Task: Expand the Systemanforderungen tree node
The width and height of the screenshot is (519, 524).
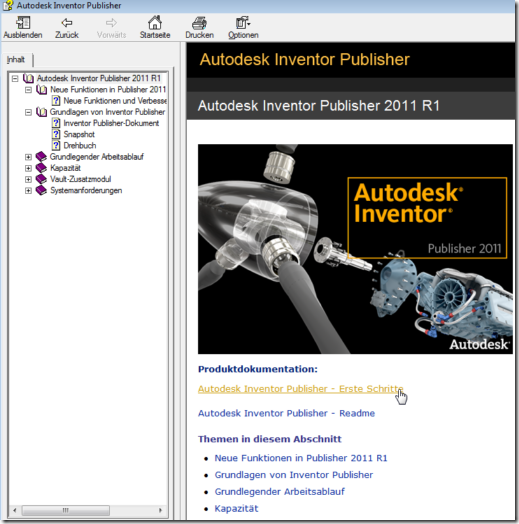Action: coord(28,190)
